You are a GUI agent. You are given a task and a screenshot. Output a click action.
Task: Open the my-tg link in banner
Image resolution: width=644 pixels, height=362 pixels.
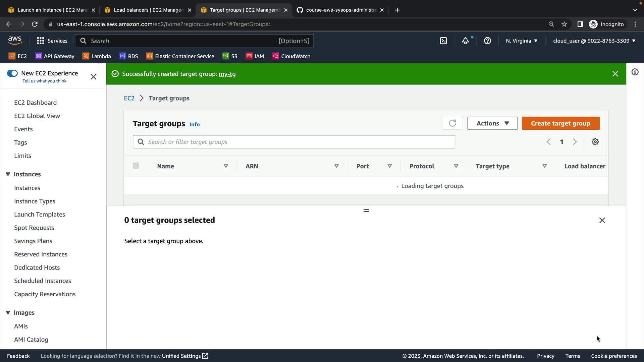227,74
